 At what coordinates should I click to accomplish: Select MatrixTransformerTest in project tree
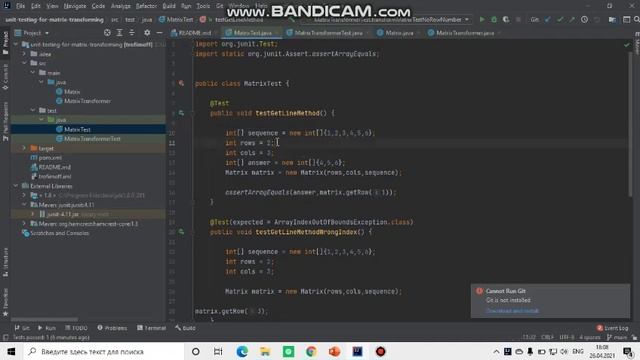click(92, 139)
